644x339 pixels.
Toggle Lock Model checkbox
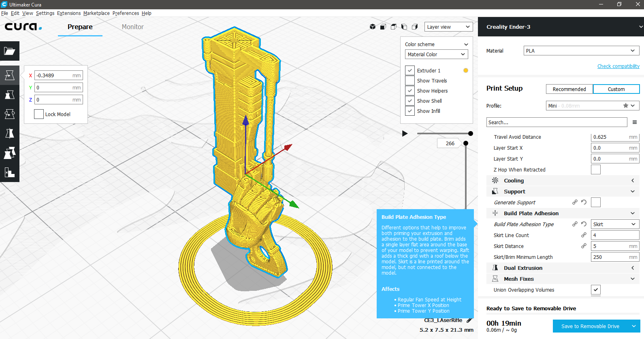click(x=39, y=114)
